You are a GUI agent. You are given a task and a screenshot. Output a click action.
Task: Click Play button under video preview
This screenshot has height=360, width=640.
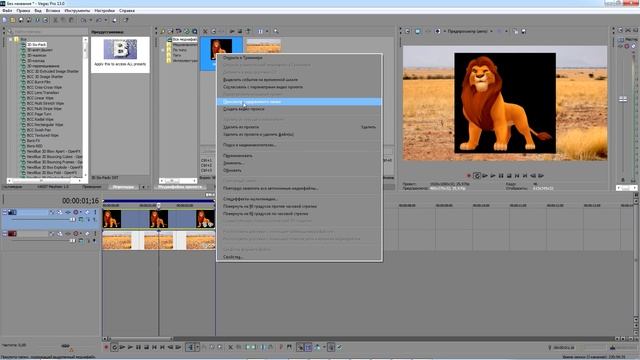[x=493, y=176]
